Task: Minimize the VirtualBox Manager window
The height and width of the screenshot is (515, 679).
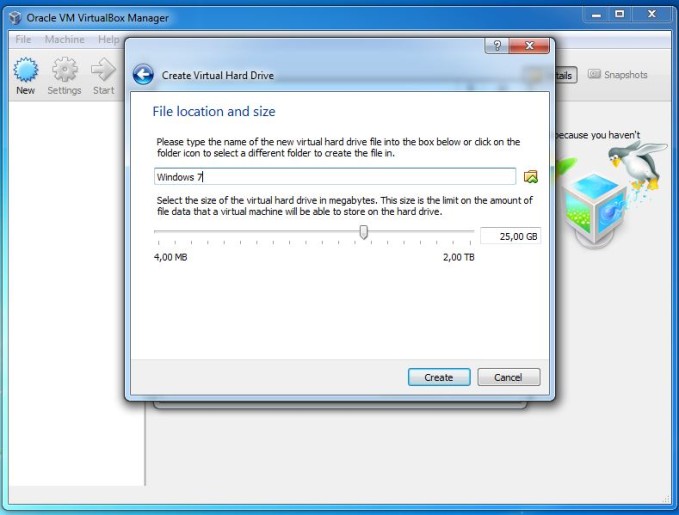Action: (x=596, y=14)
